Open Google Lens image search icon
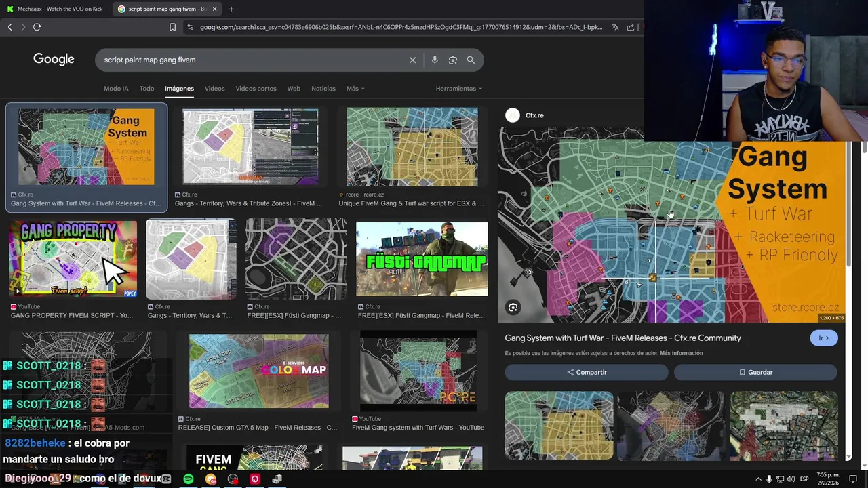Image resolution: width=868 pixels, height=488 pixels. 452,60
